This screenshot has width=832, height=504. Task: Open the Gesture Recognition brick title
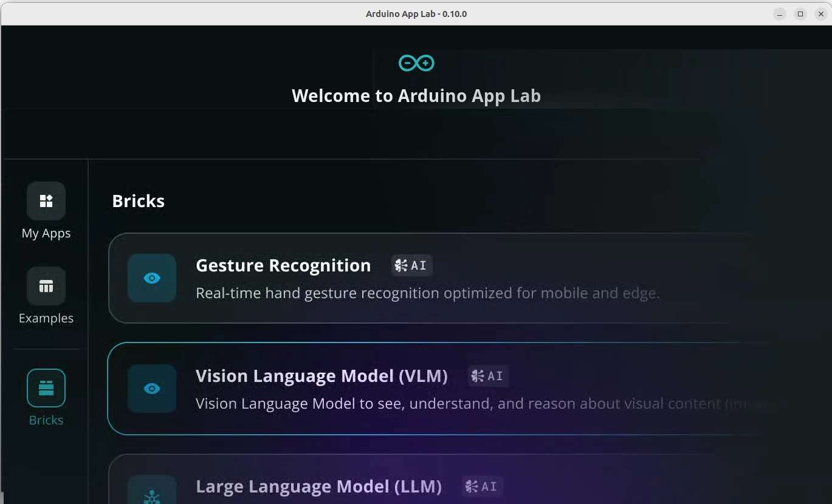click(x=283, y=265)
